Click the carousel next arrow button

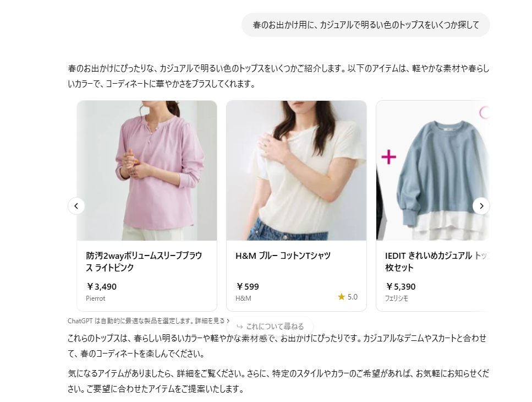point(481,206)
